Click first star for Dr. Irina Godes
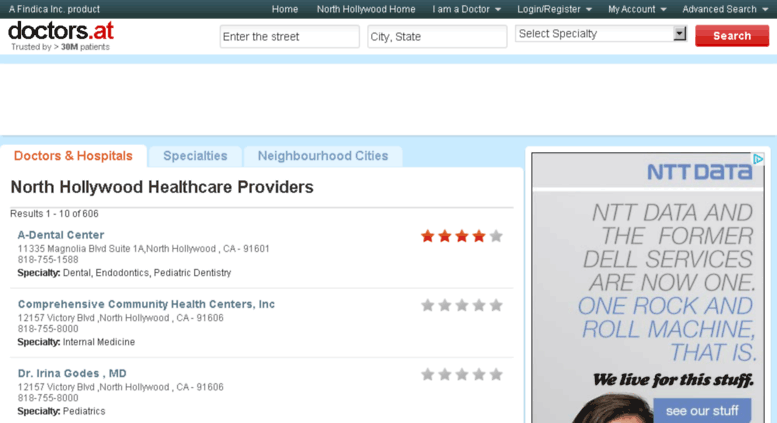The image size is (777, 423). 428,374
